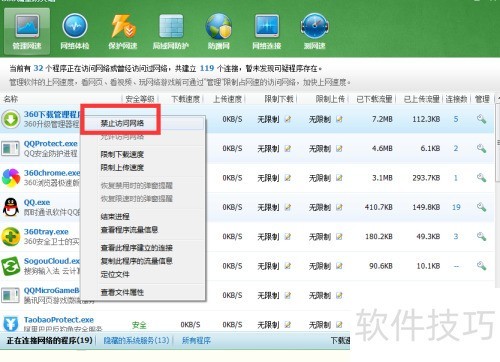Image resolution: width=500 pixels, height=362 pixels.
Task: Choose 查看程序流量信息 from context menu
Action: [129, 230]
